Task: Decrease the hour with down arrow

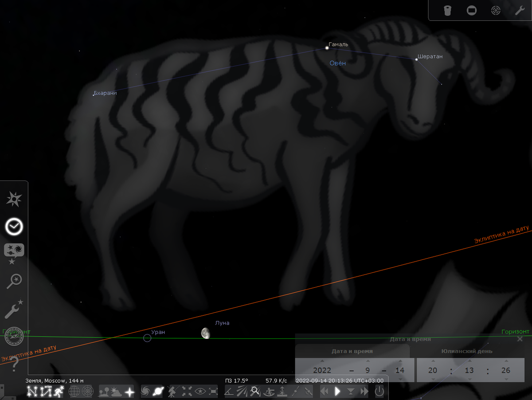Action: (433, 380)
